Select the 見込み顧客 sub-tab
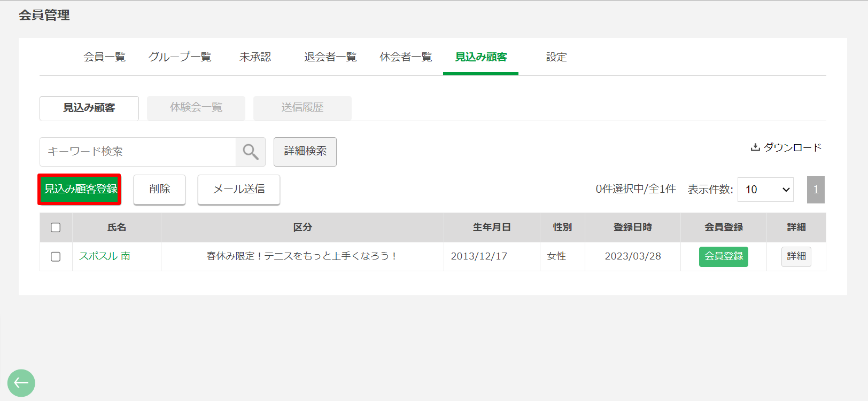This screenshot has width=868, height=401. pos(89,108)
